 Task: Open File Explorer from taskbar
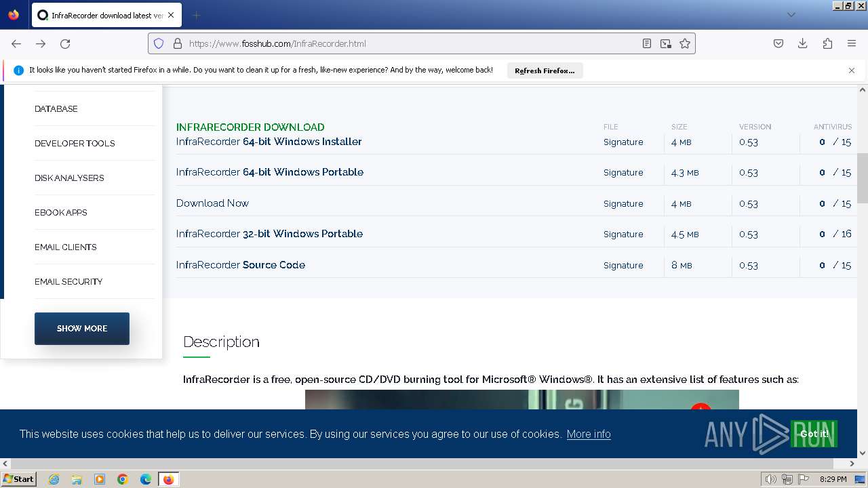point(77,479)
